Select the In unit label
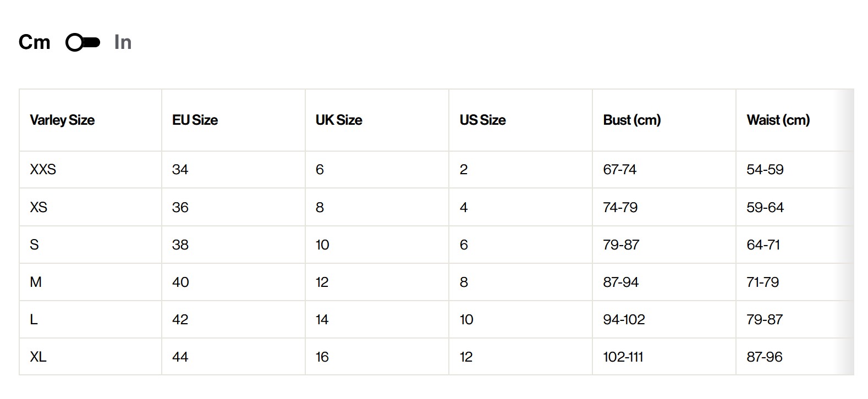Screen dimensions: 868x399 [123, 42]
